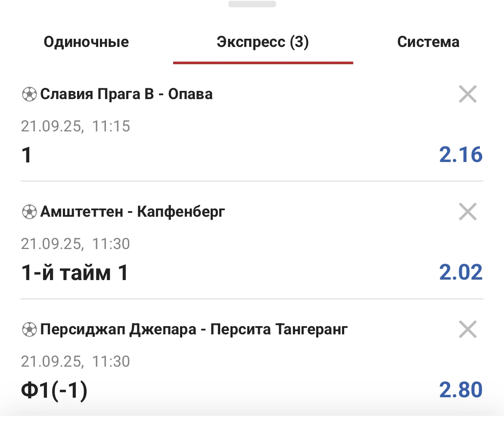This screenshot has height=427, width=504.
Task: Tap the 2.02 odds value
Action: coord(460,273)
